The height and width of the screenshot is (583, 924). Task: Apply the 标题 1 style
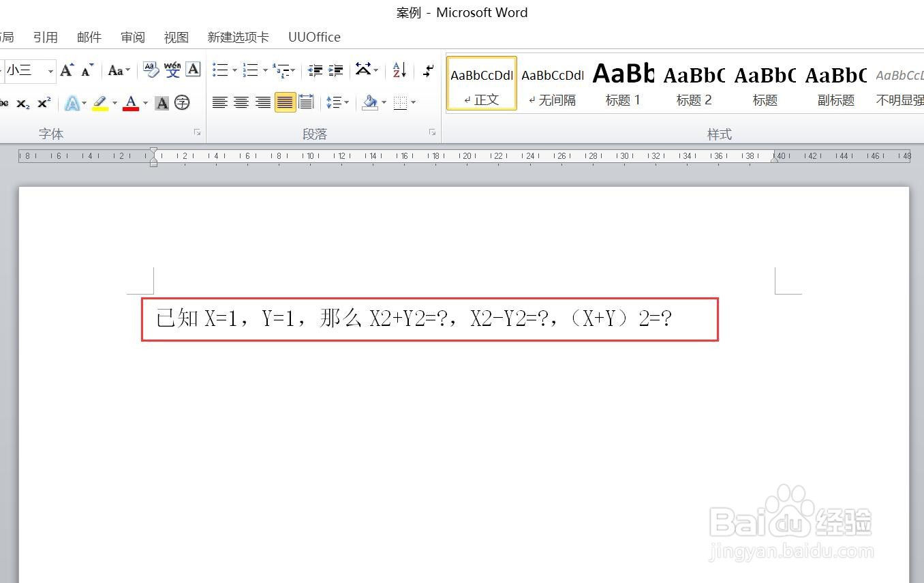pyautogui.click(x=623, y=83)
